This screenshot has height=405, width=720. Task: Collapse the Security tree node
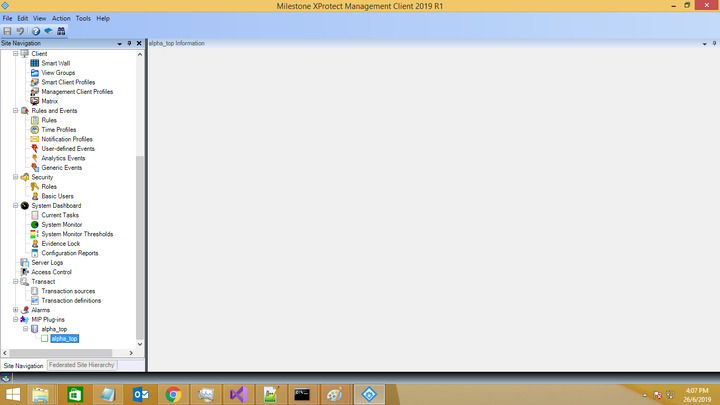(x=15, y=177)
